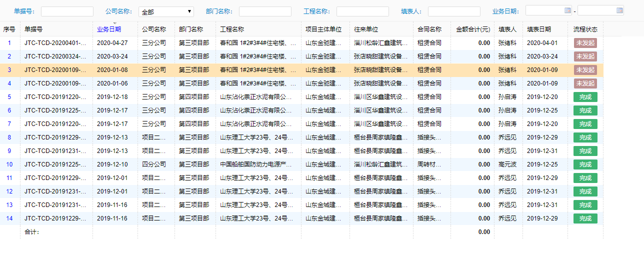The height and width of the screenshot is (266, 644).
Task: Click row number 14 in the 序号 column
Action: pyautogui.click(x=9, y=218)
